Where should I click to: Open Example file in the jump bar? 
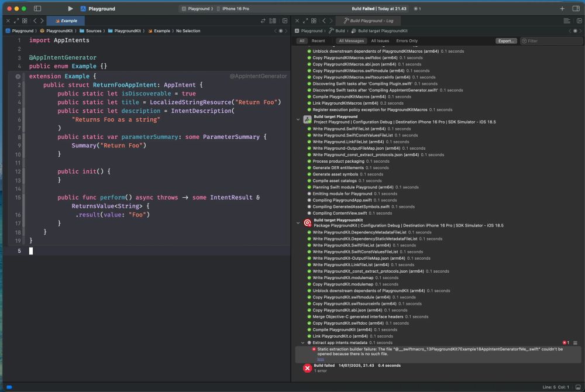pos(159,31)
